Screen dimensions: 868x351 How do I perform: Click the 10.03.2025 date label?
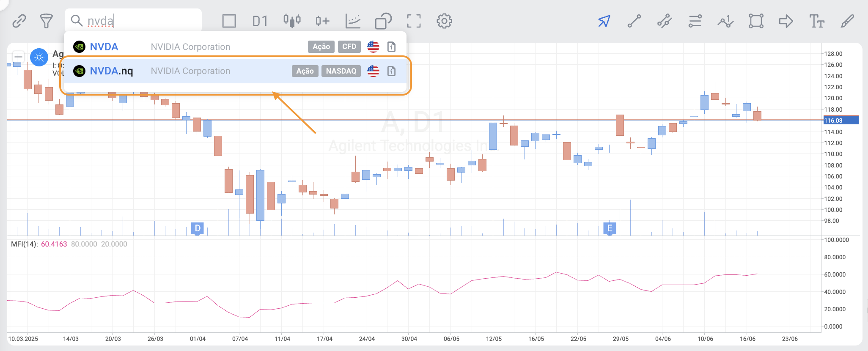coord(23,339)
